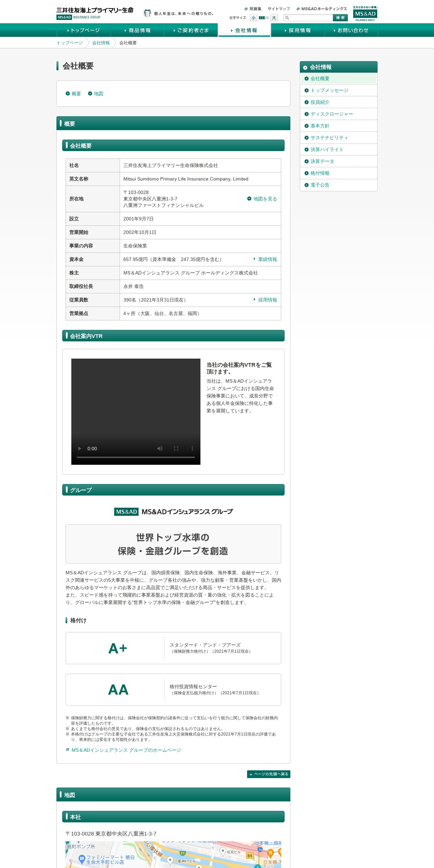Click the 紅花ビル map pin
The height and width of the screenshot is (868, 434).
tap(223, 851)
